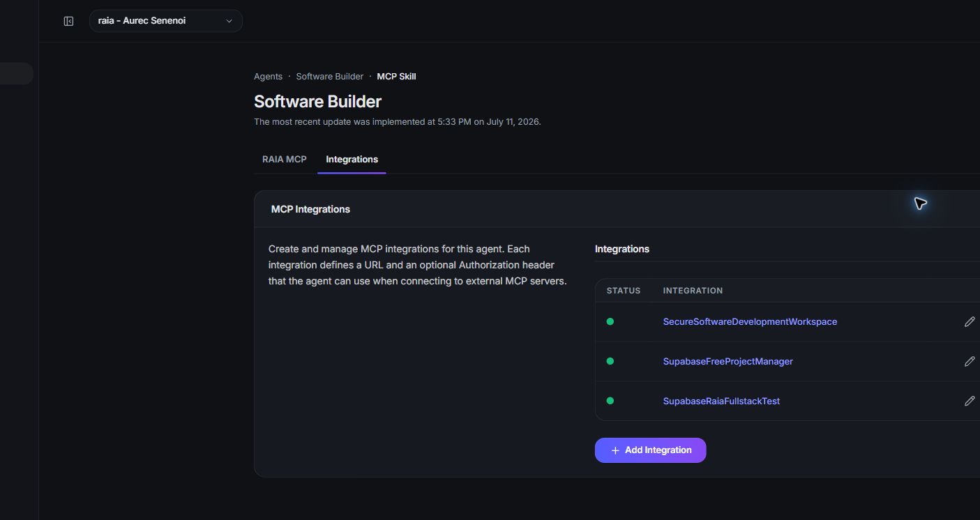Collapse the sidebar panel icon
This screenshot has width=980, height=520.
pos(68,21)
